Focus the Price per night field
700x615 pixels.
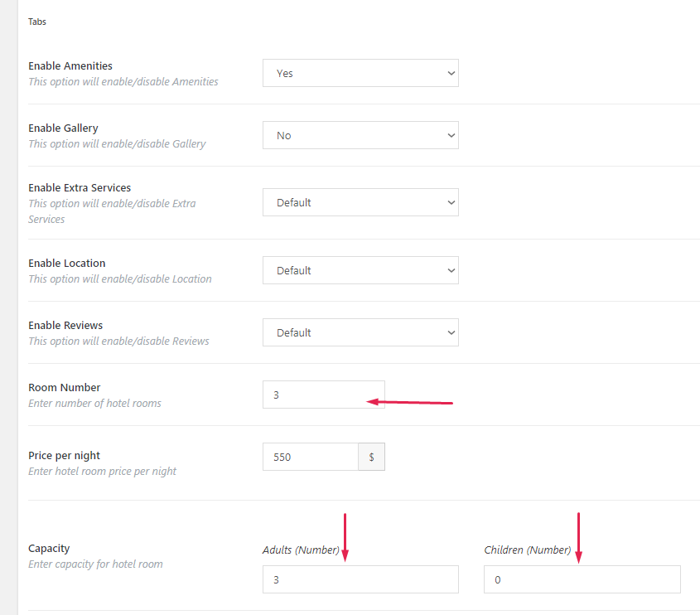[x=310, y=457]
